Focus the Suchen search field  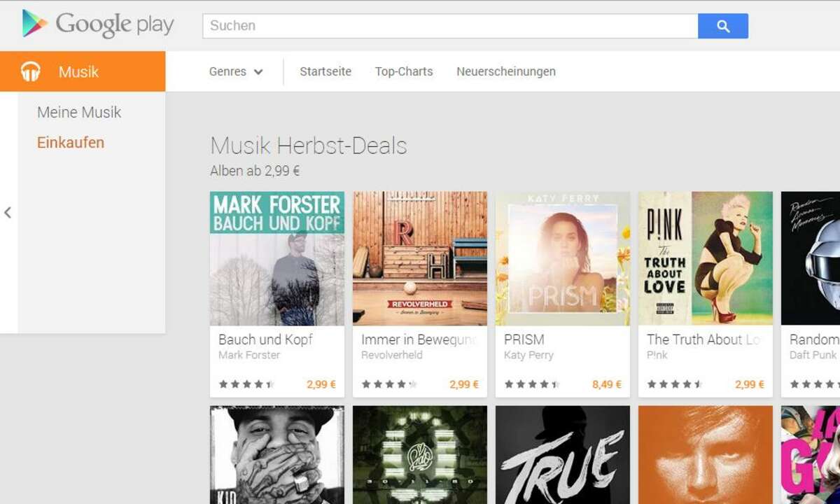point(450,26)
